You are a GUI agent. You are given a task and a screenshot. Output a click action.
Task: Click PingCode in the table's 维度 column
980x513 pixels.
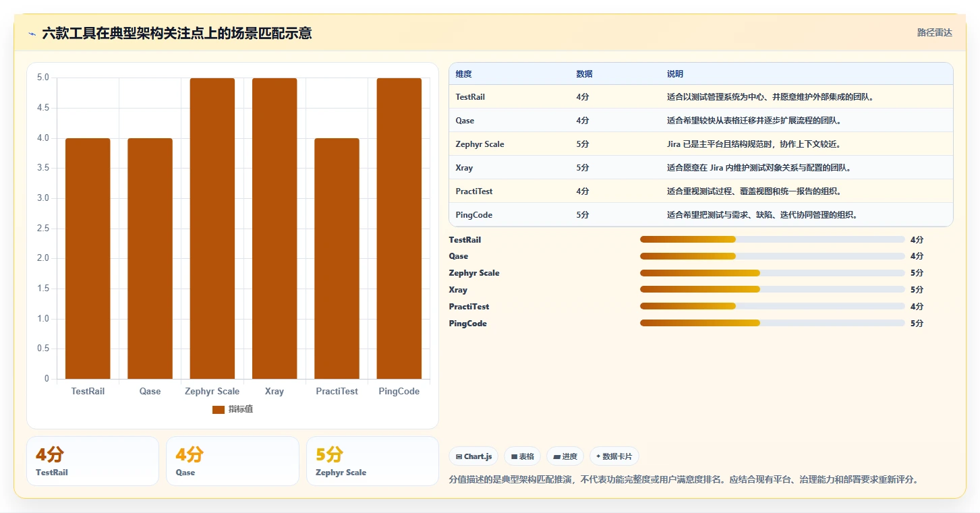(x=474, y=215)
